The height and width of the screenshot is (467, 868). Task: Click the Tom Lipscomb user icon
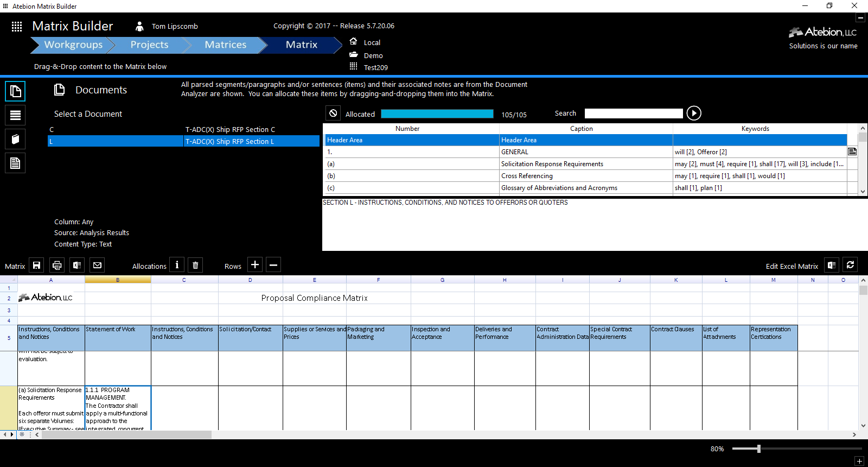click(x=139, y=26)
